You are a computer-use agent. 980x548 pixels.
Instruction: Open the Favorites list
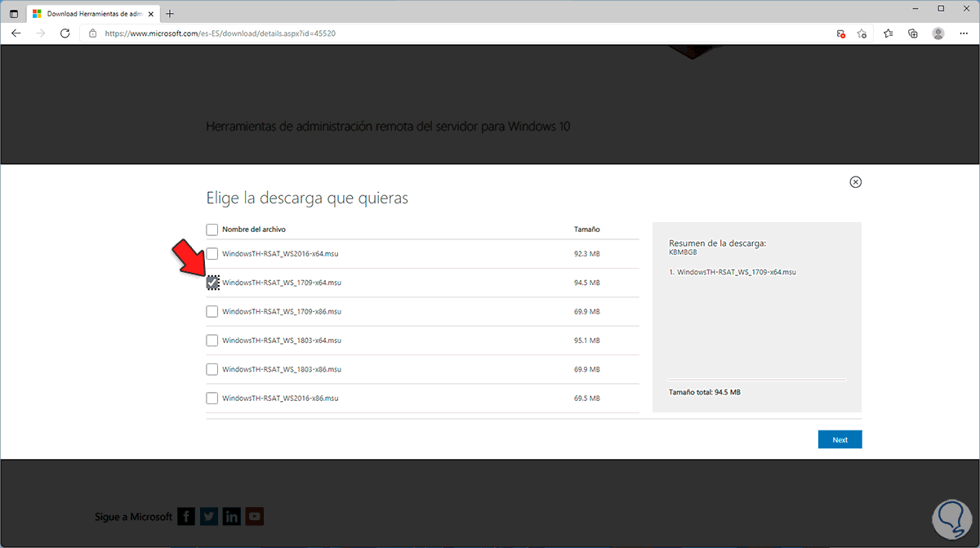[889, 33]
